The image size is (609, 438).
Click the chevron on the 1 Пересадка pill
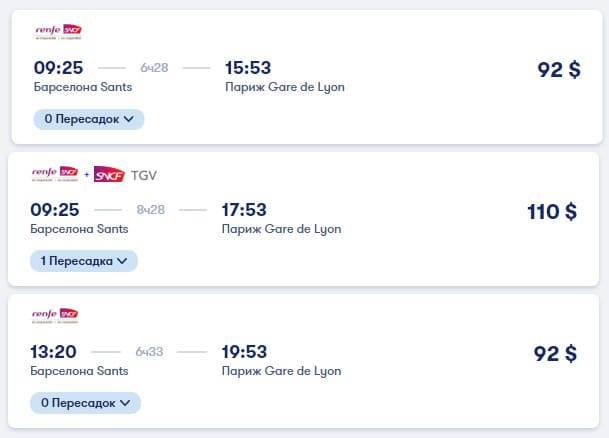click(122, 261)
